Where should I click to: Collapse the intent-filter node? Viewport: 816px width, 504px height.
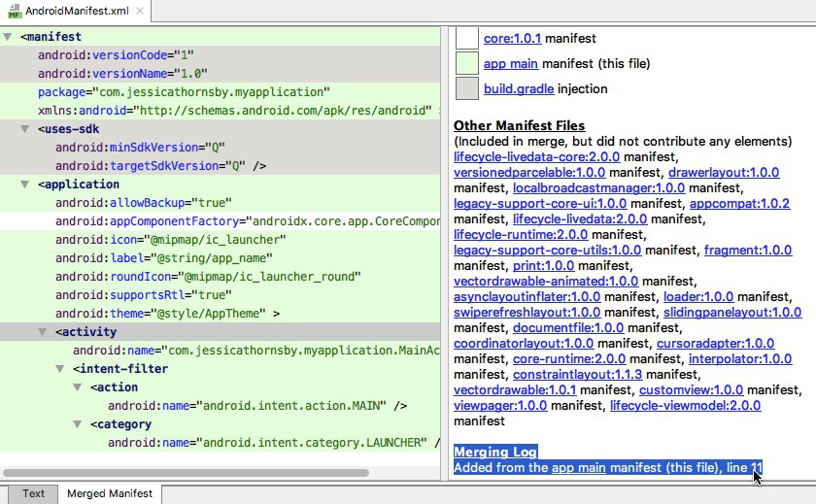[61, 369]
